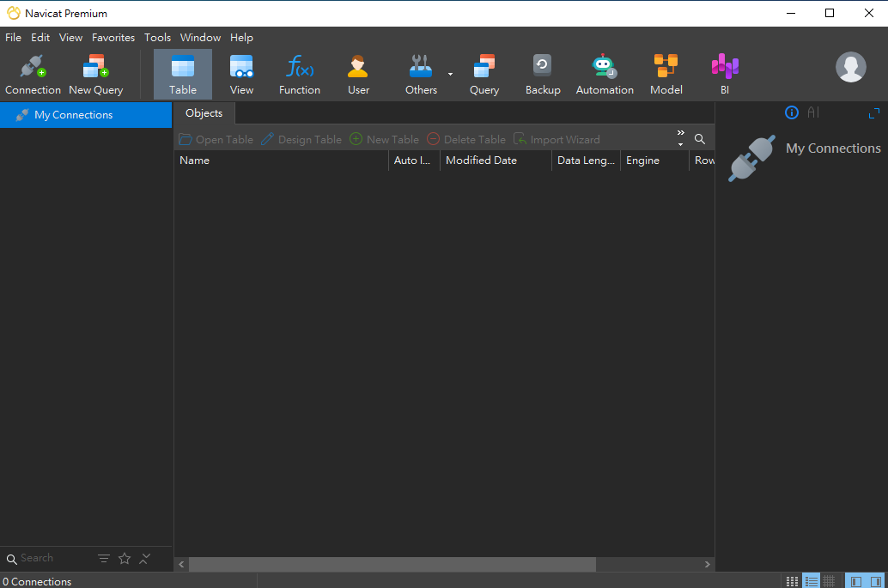Switch to icon grid view in status bar

pos(792,581)
